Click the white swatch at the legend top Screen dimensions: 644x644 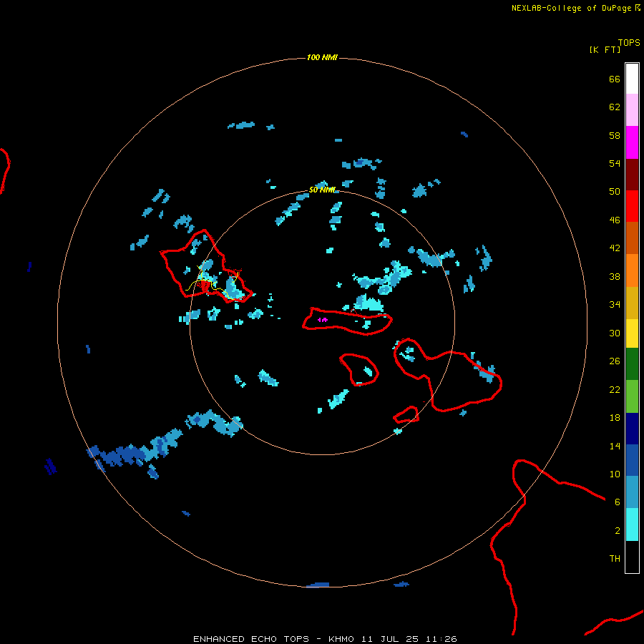pos(632,79)
